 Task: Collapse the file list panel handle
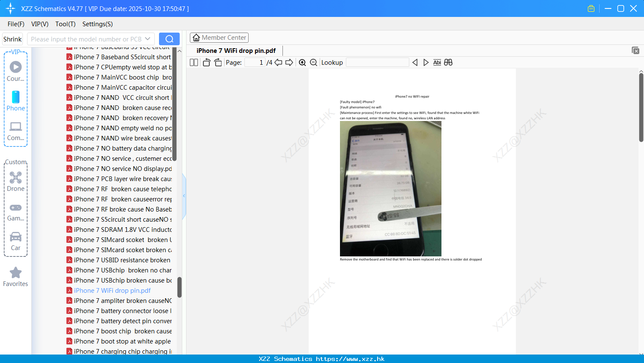184,196
